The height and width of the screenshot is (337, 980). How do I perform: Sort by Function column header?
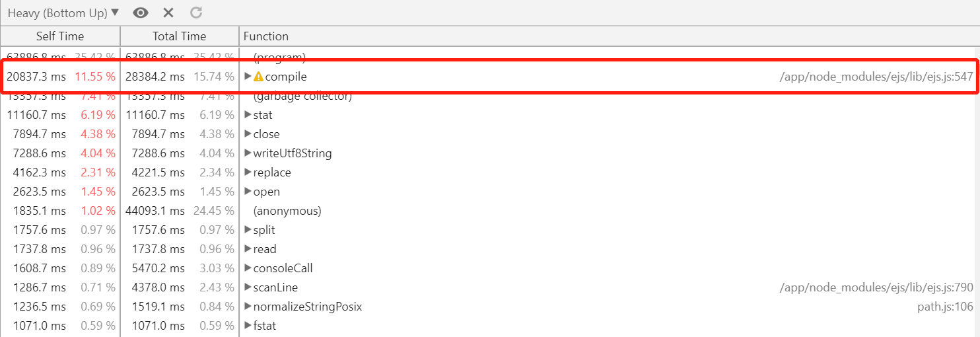266,36
